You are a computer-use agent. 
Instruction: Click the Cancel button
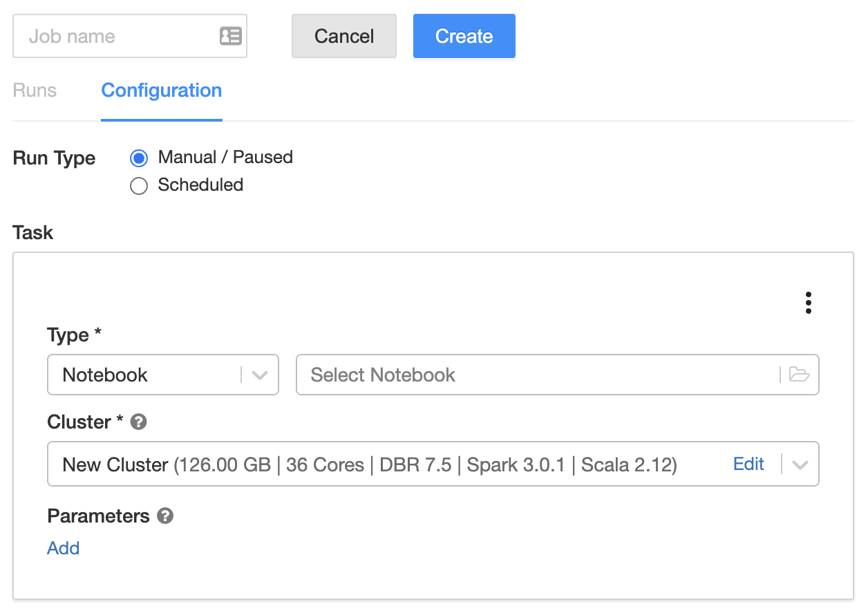pyautogui.click(x=343, y=36)
